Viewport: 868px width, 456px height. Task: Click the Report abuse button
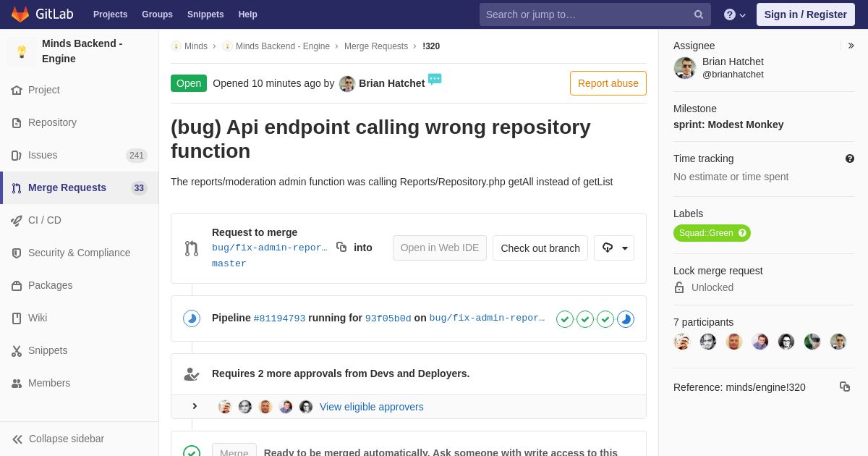608,83
